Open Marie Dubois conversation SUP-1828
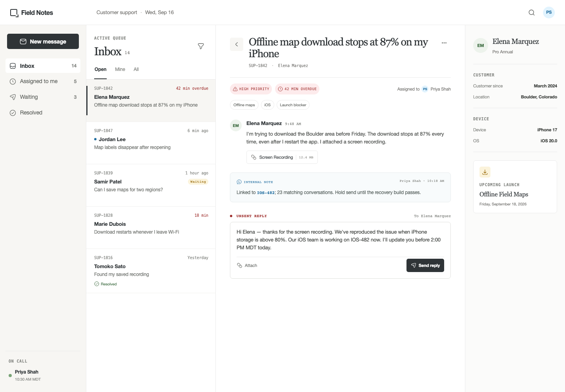 coord(151,227)
